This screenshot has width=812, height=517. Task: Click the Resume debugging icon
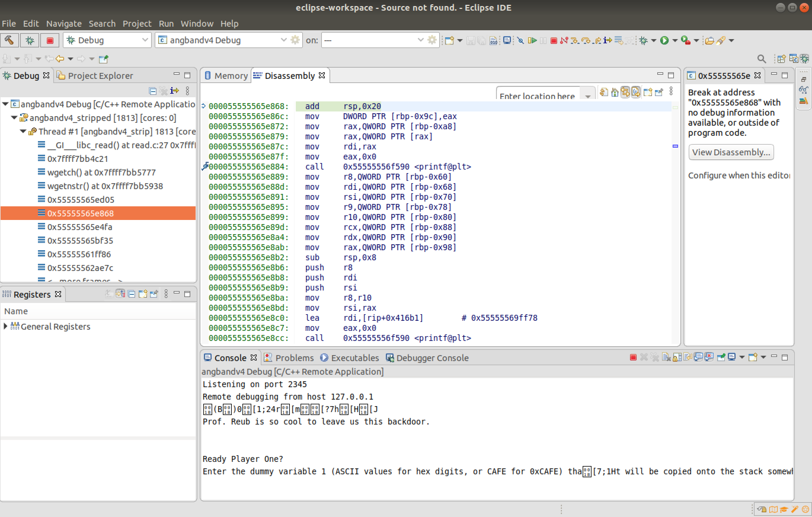[533, 41]
